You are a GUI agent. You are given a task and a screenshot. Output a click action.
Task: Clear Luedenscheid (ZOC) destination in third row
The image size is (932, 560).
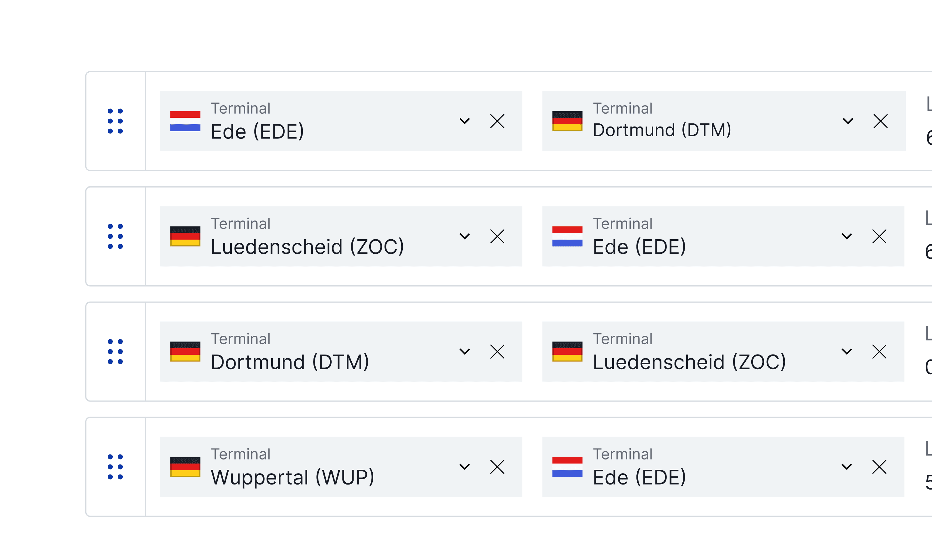[x=879, y=351]
